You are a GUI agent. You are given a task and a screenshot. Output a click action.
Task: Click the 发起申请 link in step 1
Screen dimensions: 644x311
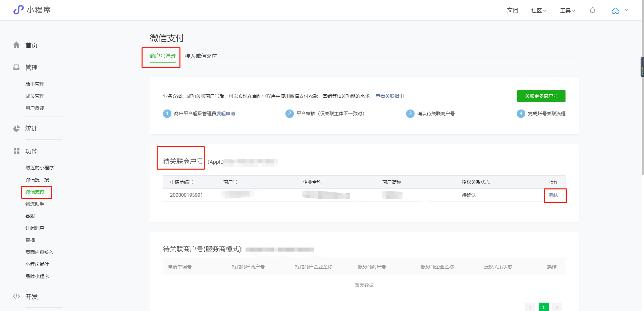(226, 114)
